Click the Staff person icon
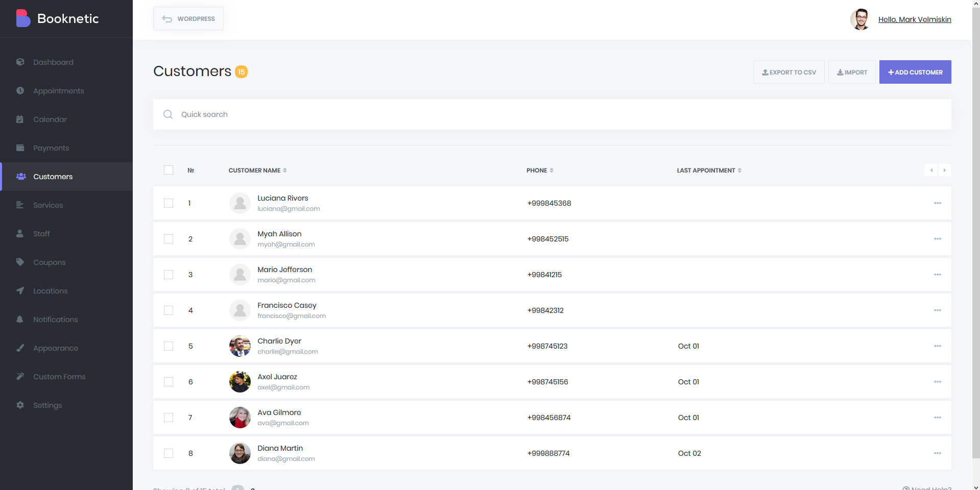Image resolution: width=980 pixels, height=490 pixels. pos(20,234)
